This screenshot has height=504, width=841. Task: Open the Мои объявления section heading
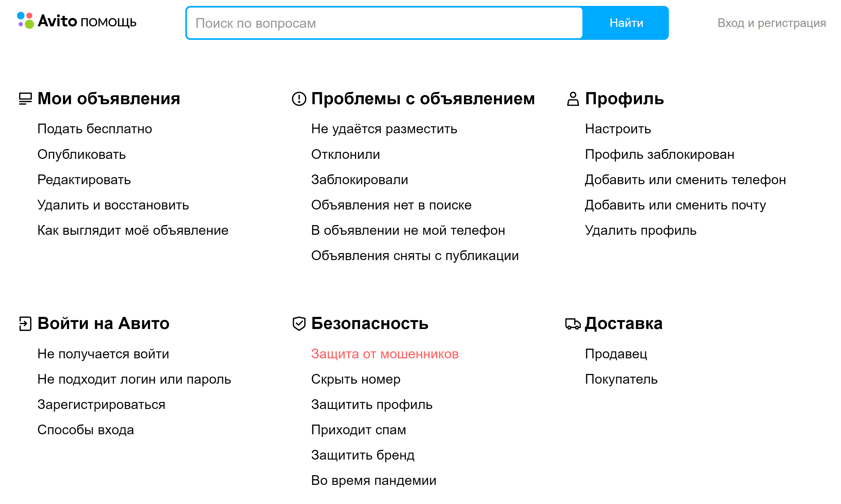click(x=108, y=99)
